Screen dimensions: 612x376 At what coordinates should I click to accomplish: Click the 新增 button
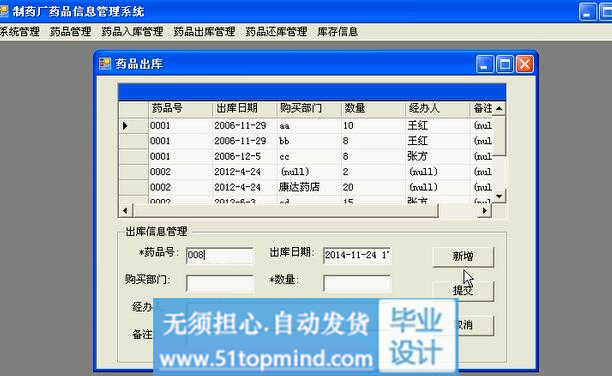click(463, 257)
